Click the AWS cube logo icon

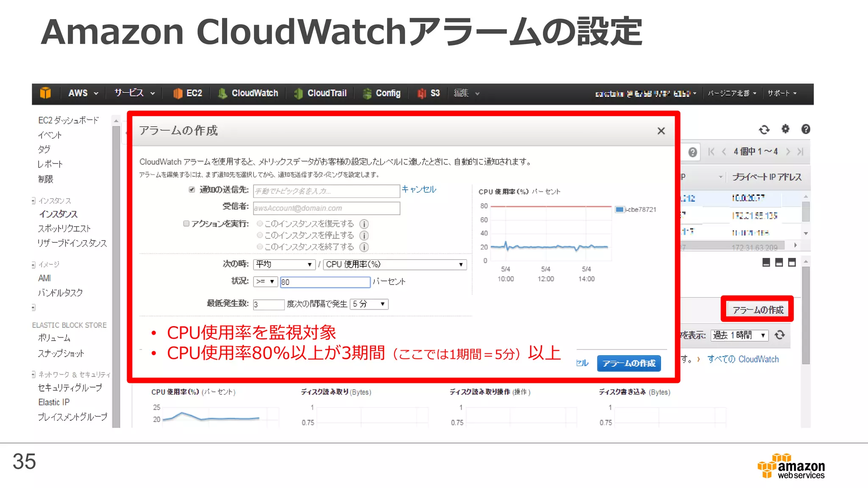pyautogui.click(x=45, y=93)
